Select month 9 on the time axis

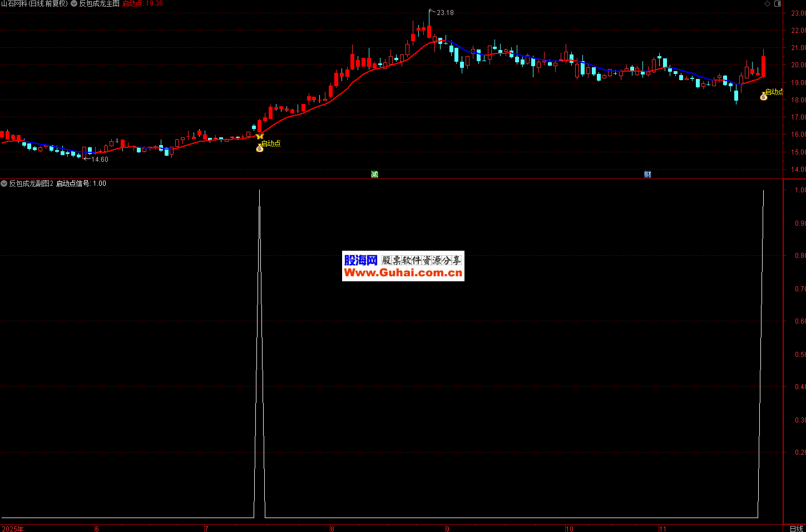447,529
